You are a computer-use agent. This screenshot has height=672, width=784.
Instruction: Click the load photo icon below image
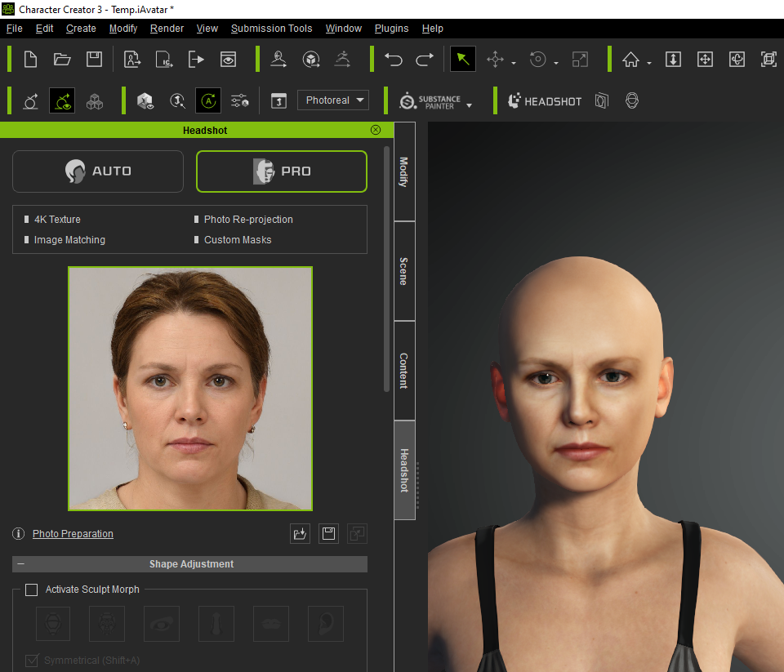click(x=300, y=534)
